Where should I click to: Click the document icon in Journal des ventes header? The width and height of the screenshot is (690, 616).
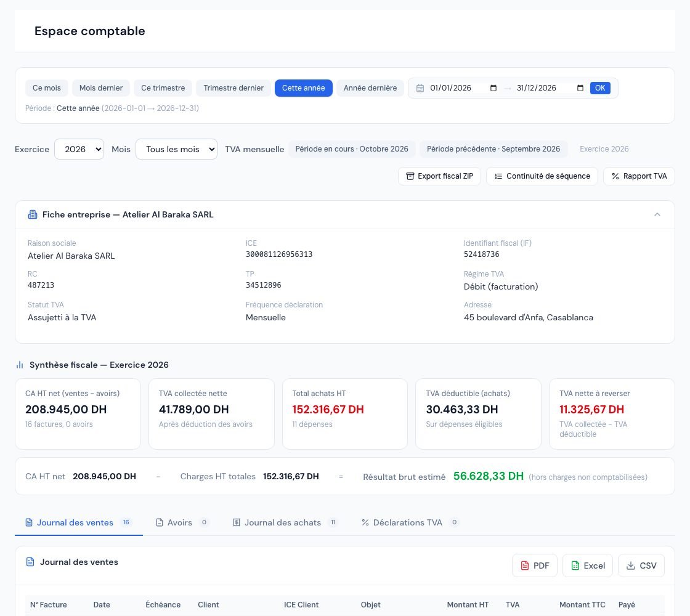click(x=30, y=562)
